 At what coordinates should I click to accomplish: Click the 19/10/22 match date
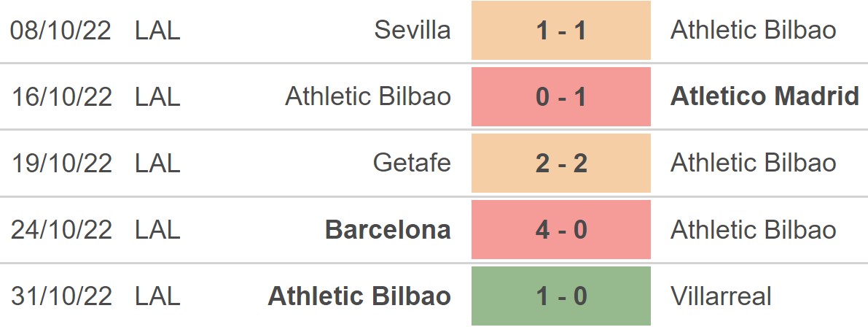tap(61, 163)
